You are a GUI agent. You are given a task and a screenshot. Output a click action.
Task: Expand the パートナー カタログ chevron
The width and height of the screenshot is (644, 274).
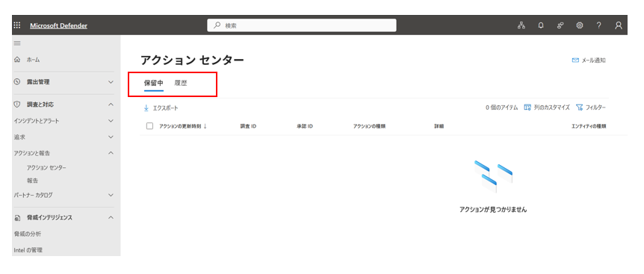click(111, 196)
